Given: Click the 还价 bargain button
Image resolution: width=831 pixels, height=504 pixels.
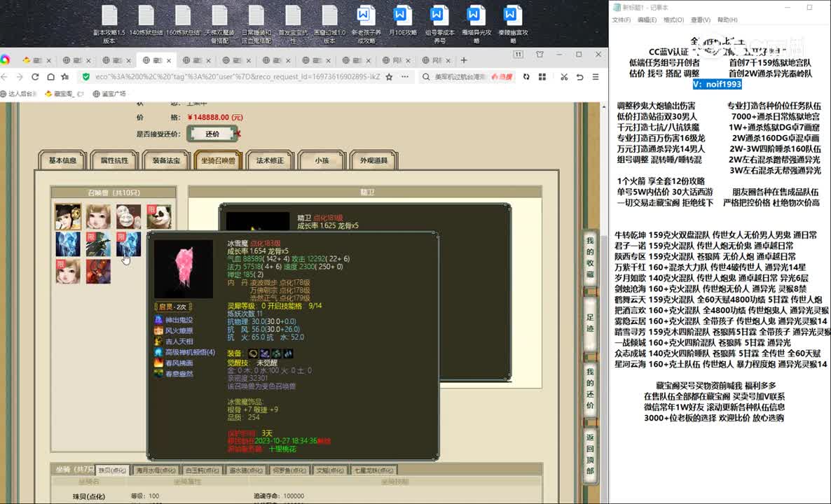Looking at the screenshot, I should 212,134.
